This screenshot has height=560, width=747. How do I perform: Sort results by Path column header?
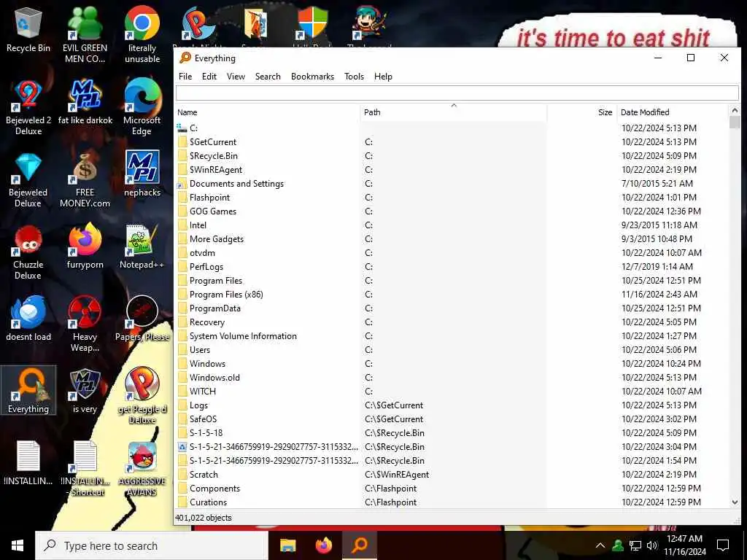[x=454, y=112]
